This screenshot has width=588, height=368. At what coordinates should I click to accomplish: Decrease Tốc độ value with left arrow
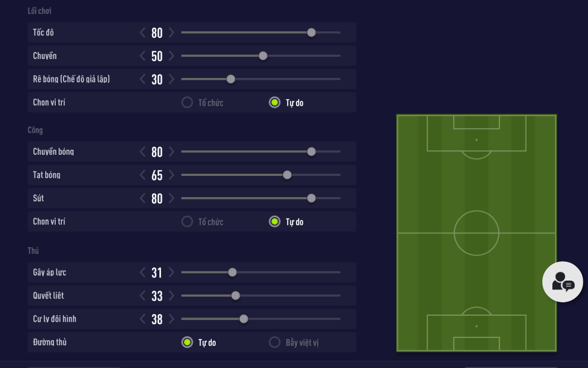tap(143, 33)
